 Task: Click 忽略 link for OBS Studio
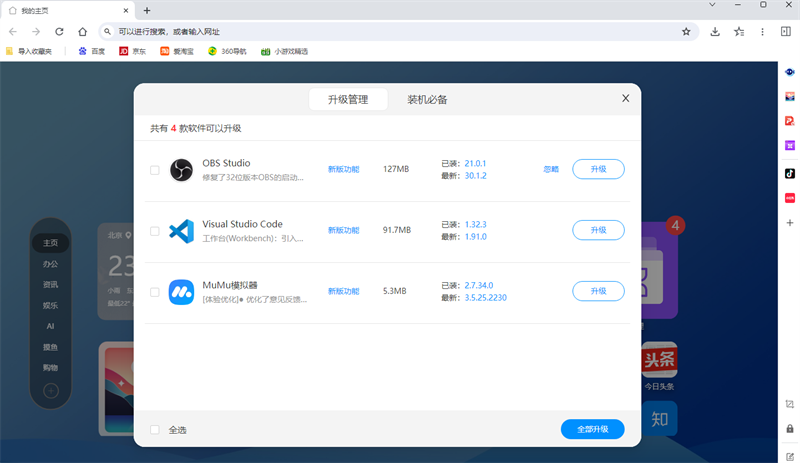551,169
